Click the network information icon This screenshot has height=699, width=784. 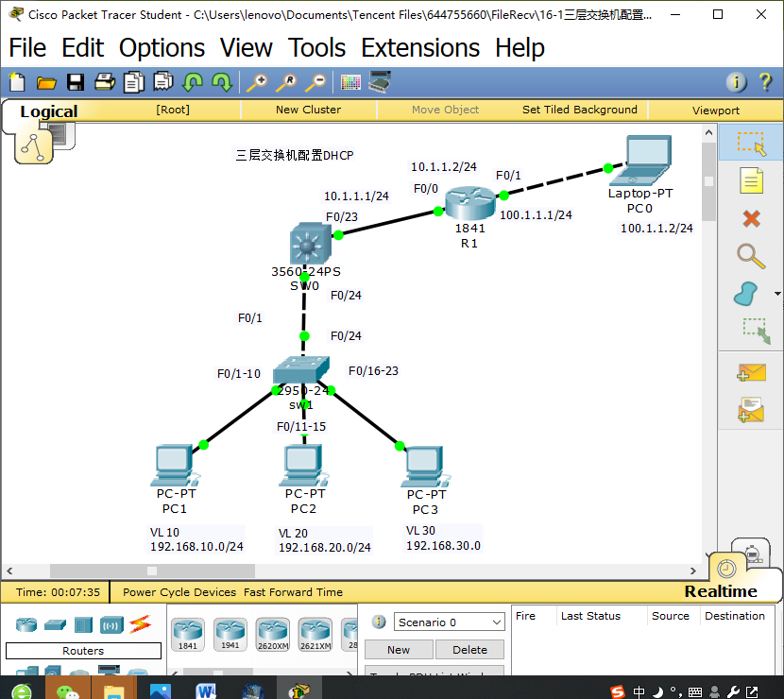pyautogui.click(x=736, y=82)
